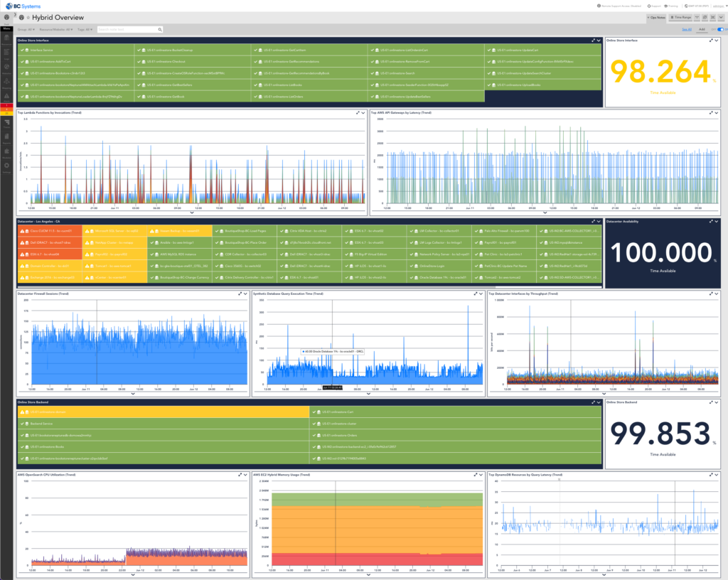Expand the Tags: All dropdown
The image size is (728, 580).
85,29
